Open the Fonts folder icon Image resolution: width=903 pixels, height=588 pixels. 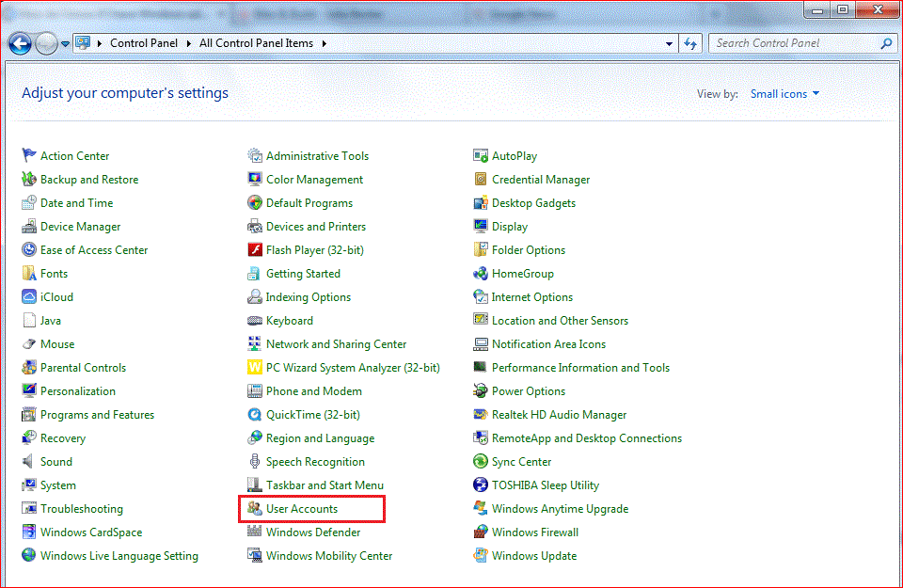(x=29, y=274)
